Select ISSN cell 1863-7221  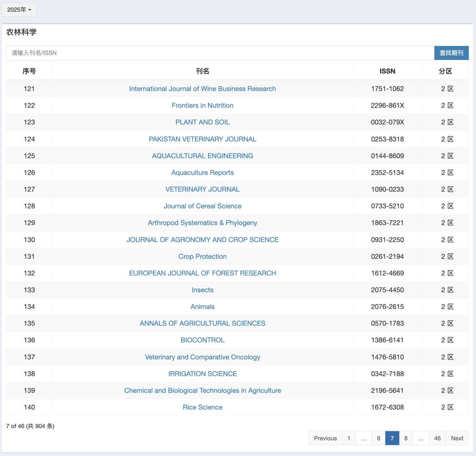point(387,223)
